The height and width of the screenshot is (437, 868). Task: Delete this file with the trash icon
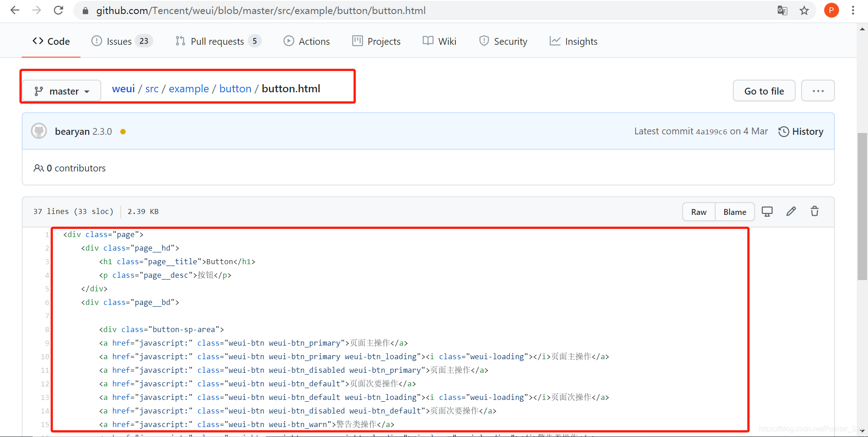pos(815,211)
